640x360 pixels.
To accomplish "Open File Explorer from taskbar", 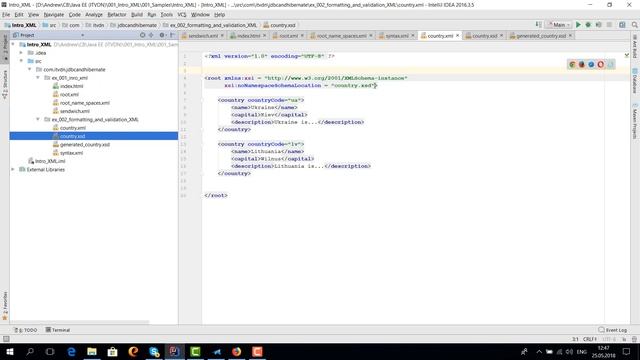I will click(x=92, y=351).
